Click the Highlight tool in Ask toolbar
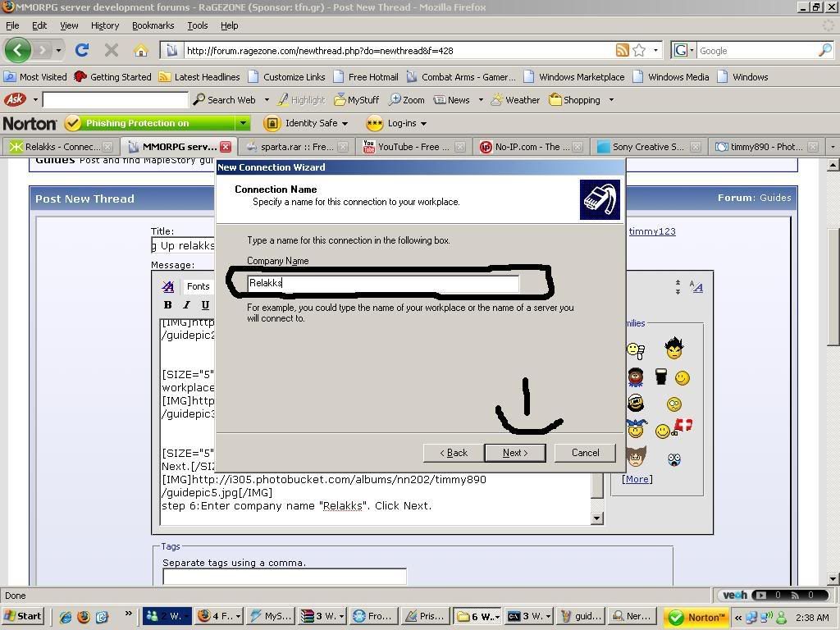The image size is (840, 630). coord(301,99)
